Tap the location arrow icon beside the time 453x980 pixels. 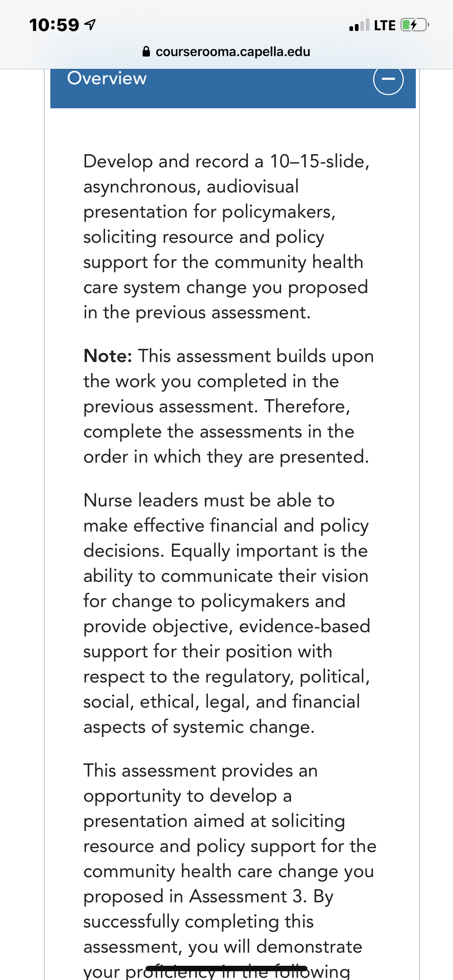90,25
